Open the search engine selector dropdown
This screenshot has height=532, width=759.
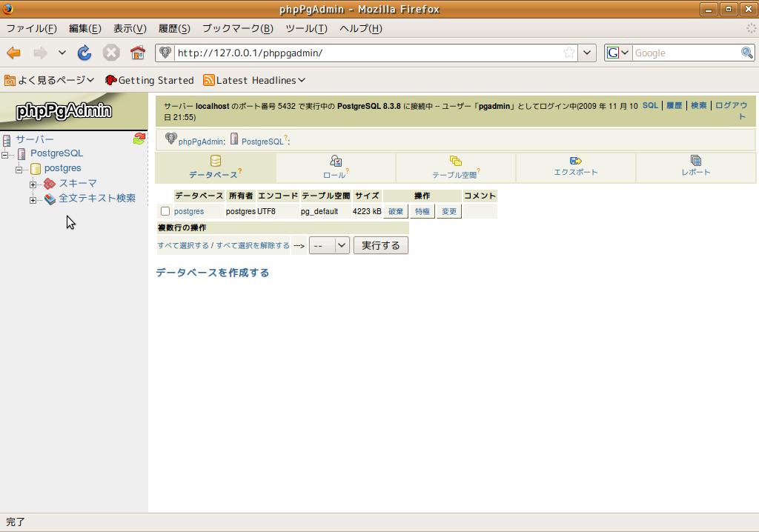coord(618,53)
